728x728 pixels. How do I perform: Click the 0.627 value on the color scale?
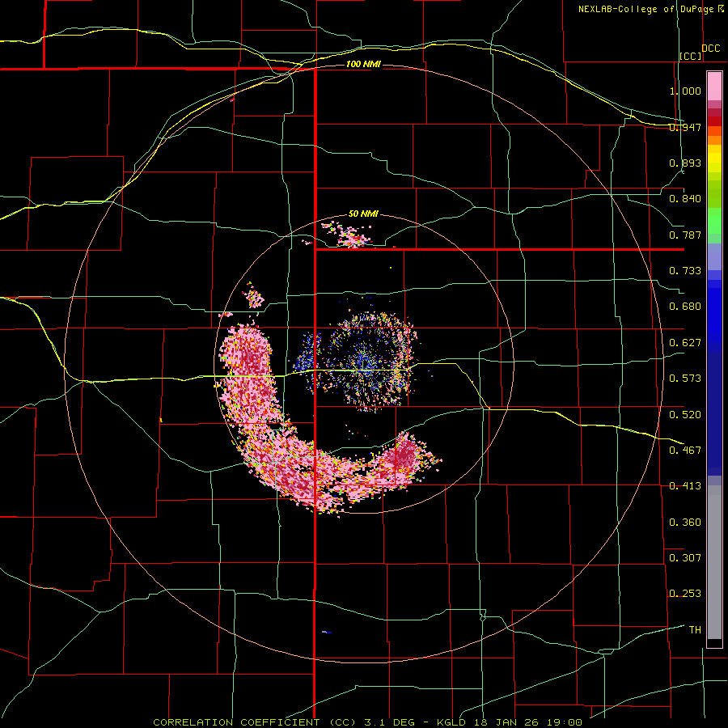(685, 343)
